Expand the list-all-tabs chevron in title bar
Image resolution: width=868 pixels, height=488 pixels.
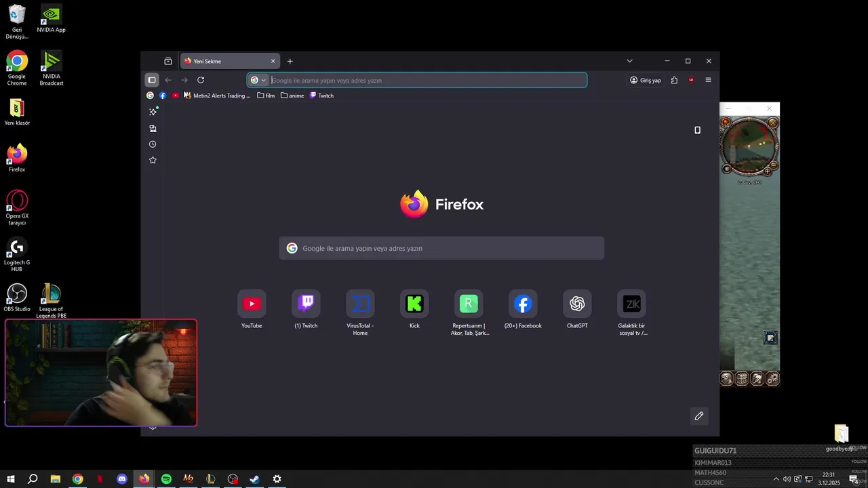[629, 61]
